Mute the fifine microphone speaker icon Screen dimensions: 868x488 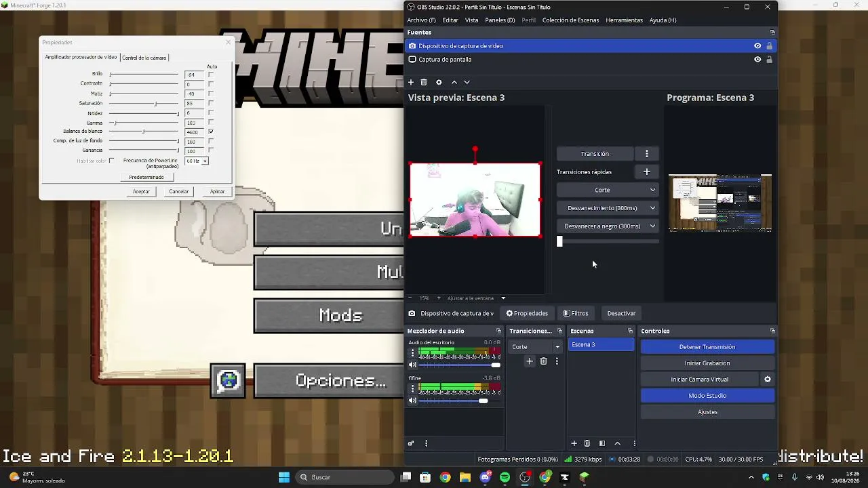click(x=412, y=401)
